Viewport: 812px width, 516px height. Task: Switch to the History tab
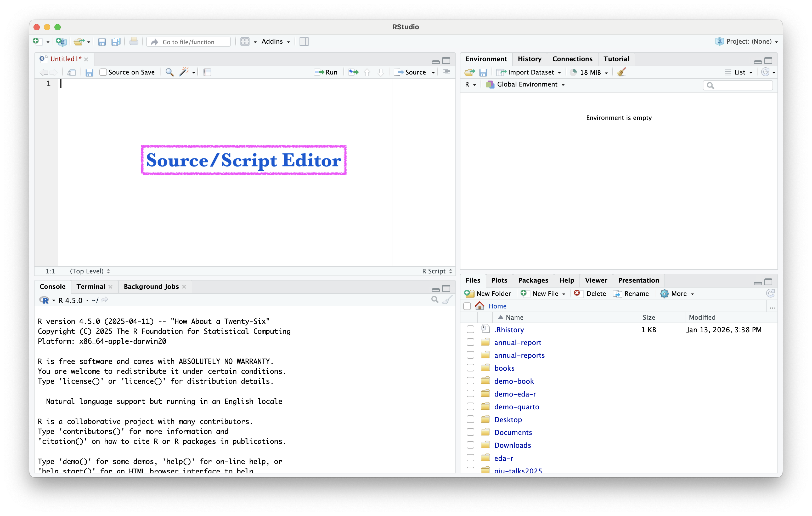click(529, 59)
